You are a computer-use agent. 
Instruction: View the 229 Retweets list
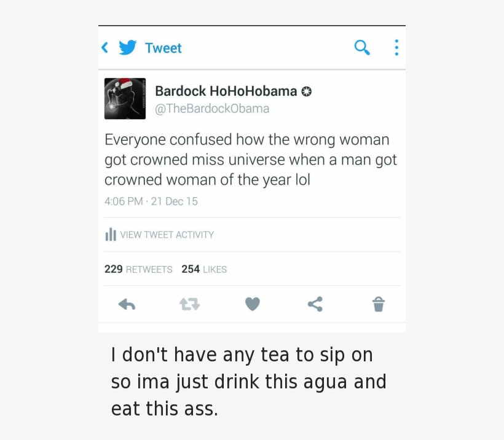click(x=138, y=269)
